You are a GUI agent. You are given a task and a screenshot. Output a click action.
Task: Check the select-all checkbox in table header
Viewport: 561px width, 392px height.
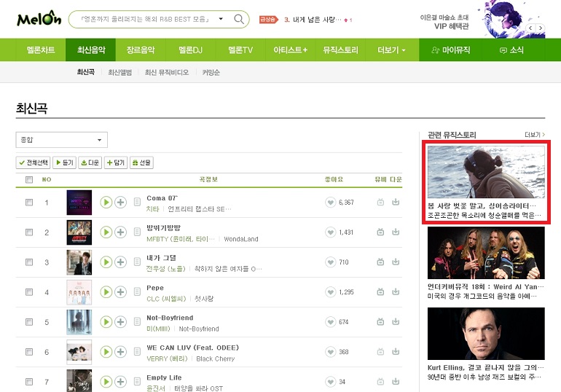coord(29,179)
